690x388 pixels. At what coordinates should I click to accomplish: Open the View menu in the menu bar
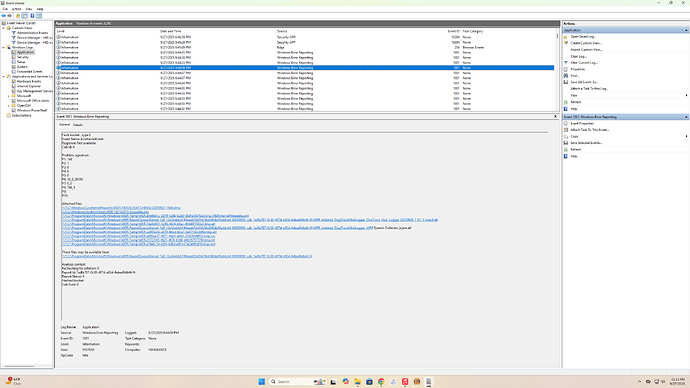tap(29, 9)
